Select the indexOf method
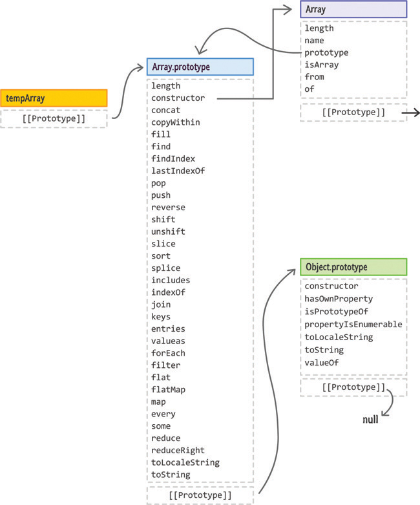This screenshot has width=420, height=505. [x=168, y=292]
